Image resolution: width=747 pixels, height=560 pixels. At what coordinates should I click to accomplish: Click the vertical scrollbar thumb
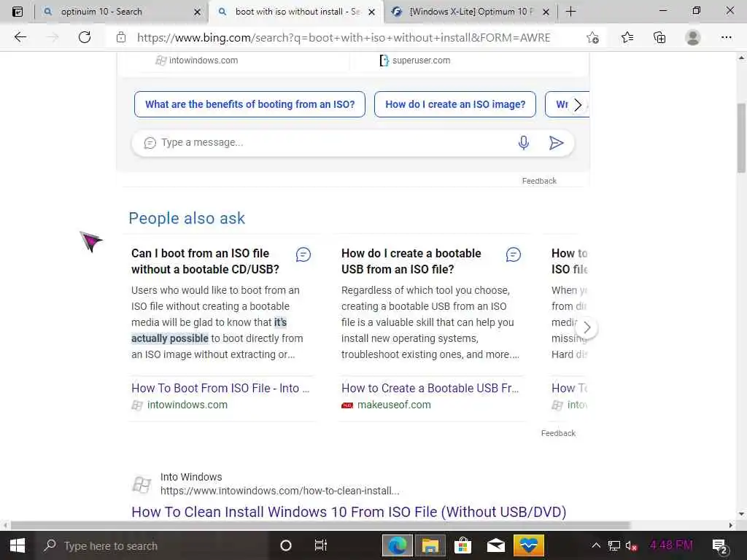click(x=741, y=138)
